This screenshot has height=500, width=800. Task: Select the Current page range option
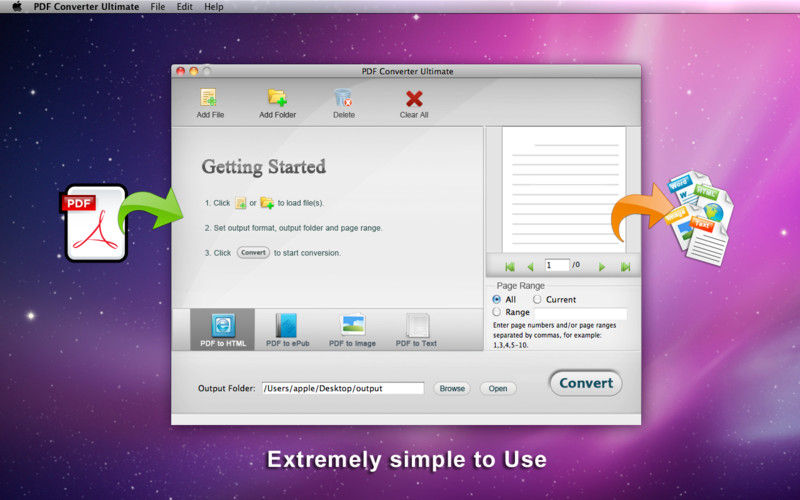point(537,299)
